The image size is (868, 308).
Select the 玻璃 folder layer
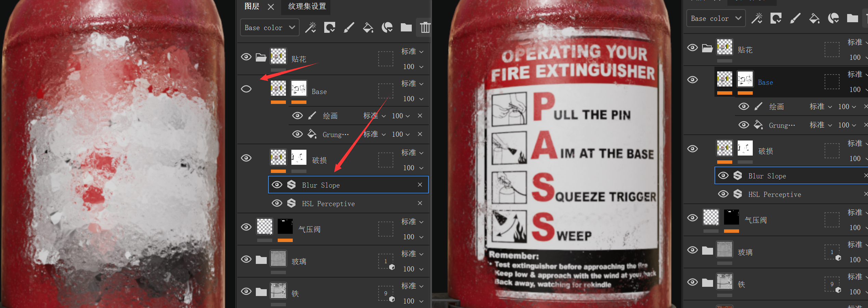pyautogui.click(x=299, y=262)
